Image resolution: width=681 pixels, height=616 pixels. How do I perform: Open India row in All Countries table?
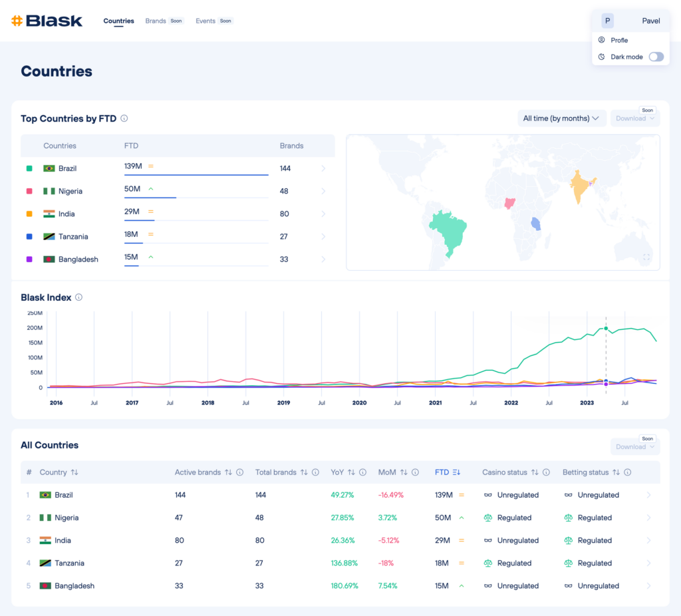point(340,540)
